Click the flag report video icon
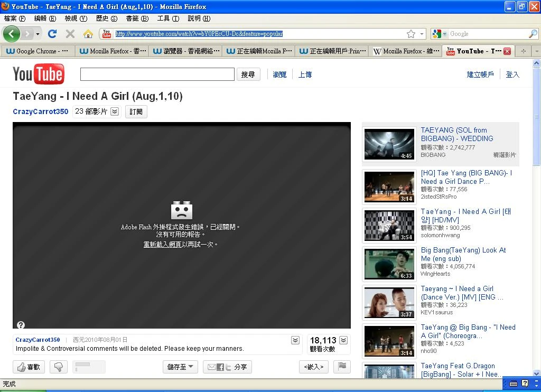The image size is (541, 392). (x=342, y=367)
